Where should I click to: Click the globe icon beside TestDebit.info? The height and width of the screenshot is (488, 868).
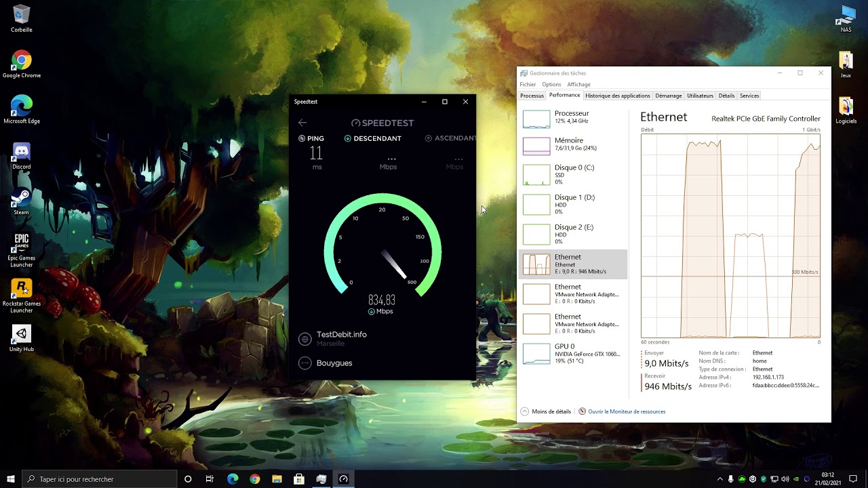[x=305, y=338]
